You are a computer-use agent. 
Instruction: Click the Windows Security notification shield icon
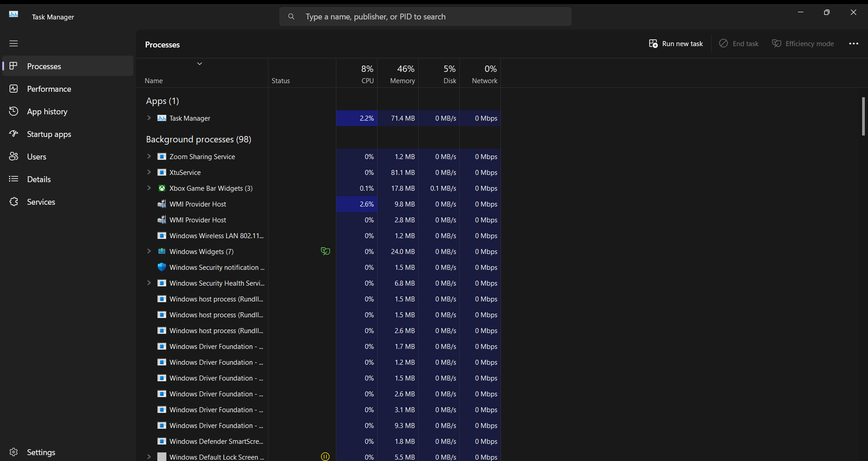[x=162, y=267]
